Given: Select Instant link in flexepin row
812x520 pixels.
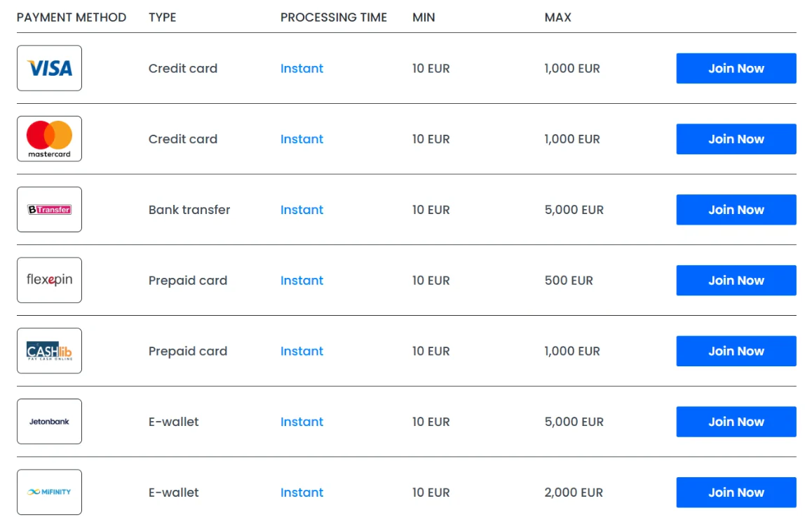Looking at the screenshot, I should pos(302,281).
